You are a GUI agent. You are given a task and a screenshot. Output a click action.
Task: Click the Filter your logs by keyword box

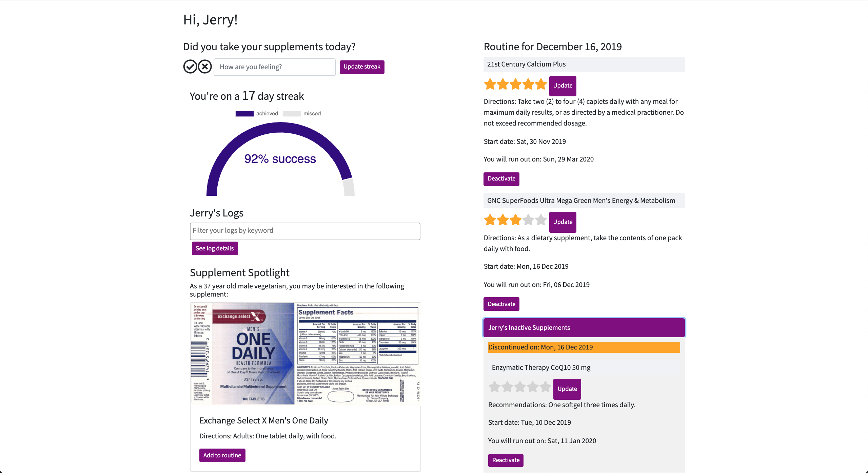click(305, 231)
